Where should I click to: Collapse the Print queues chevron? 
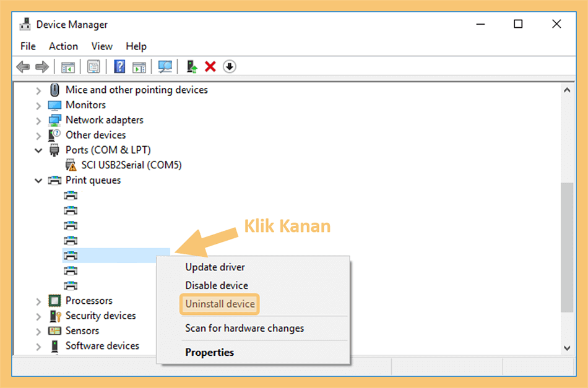tap(38, 181)
